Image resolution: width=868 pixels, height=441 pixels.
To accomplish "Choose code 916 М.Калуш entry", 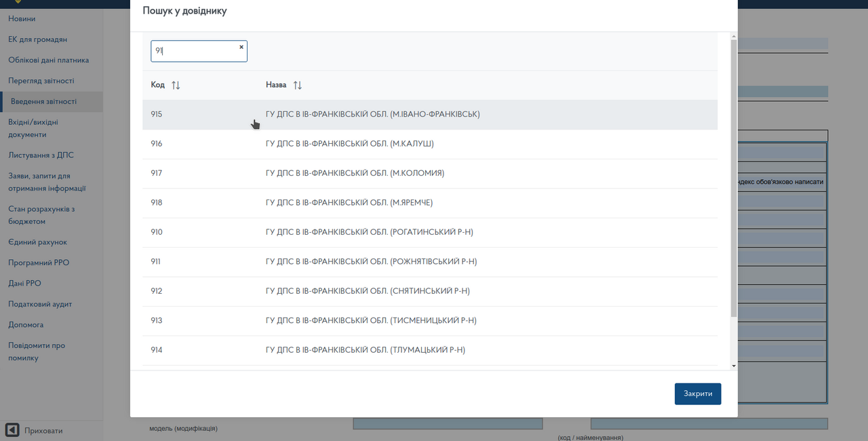I will click(x=349, y=144).
